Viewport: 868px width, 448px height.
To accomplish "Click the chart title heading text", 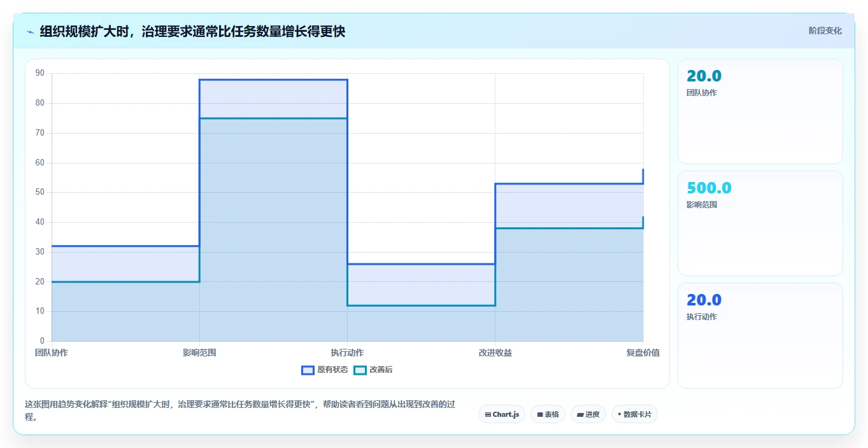I will (x=192, y=31).
